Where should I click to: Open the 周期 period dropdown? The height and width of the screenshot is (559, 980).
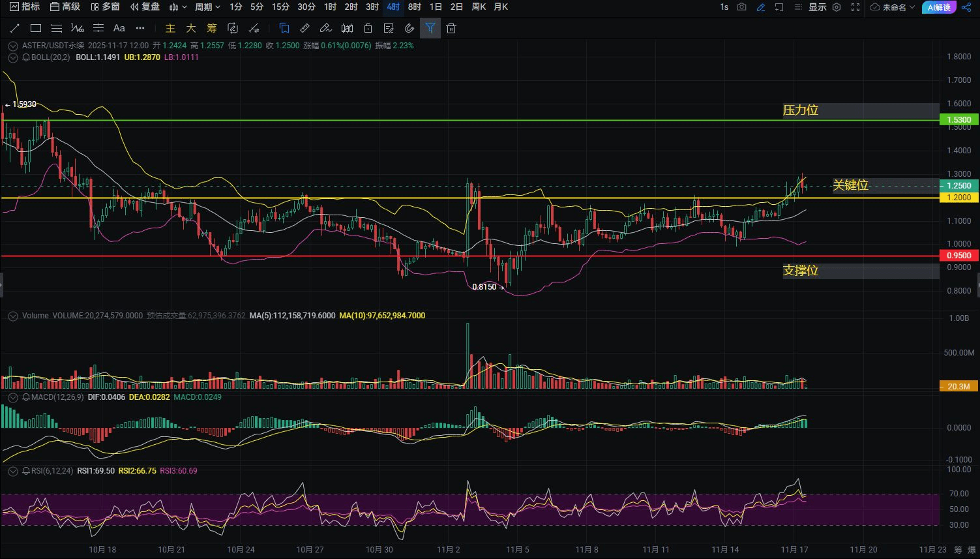(207, 7)
